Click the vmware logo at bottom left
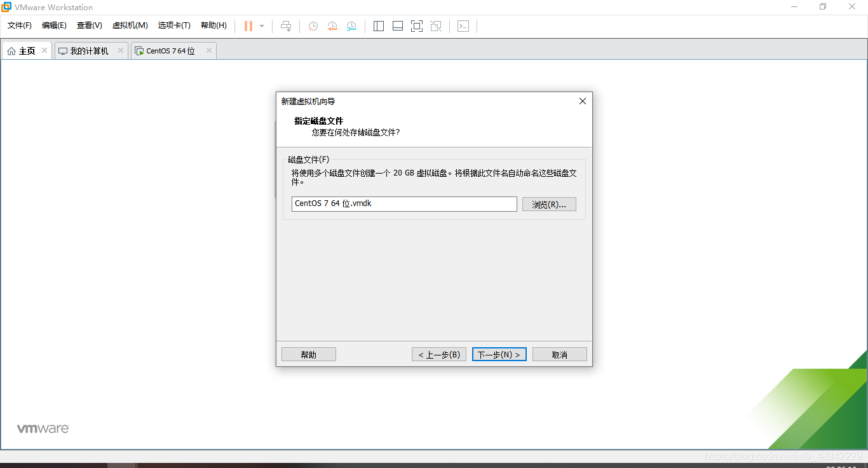Screen dimensions: 868x468 (x=43, y=429)
